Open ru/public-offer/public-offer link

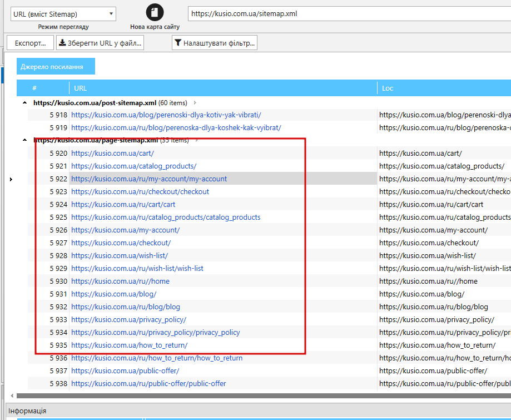pos(148,383)
